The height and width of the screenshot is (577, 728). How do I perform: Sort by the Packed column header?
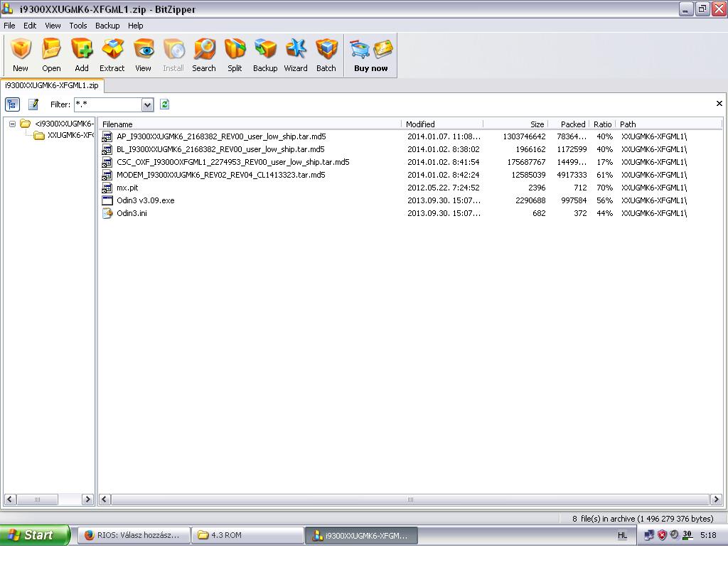(x=568, y=124)
